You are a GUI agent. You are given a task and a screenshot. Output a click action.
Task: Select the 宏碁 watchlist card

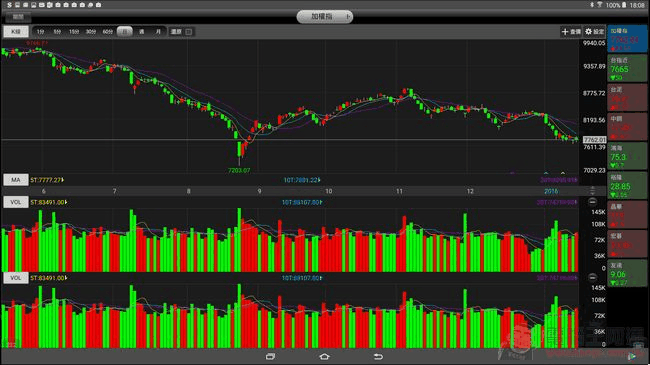coord(627,244)
